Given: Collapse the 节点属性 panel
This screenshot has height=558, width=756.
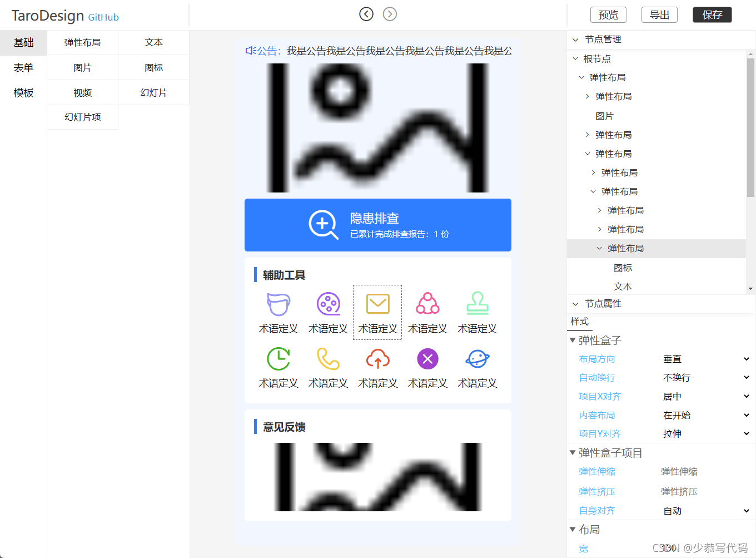Looking at the screenshot, I should pyautogui.click(x=575, y=304).
